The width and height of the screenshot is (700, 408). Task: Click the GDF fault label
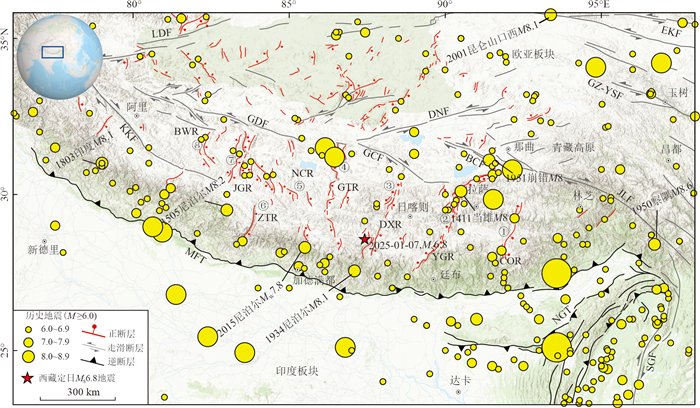tap(258, 121)
